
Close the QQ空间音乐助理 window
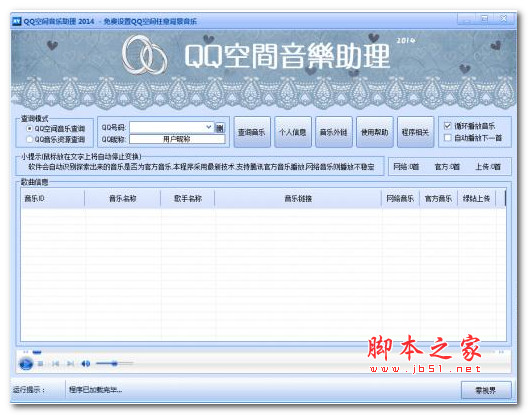coord(503,19)
